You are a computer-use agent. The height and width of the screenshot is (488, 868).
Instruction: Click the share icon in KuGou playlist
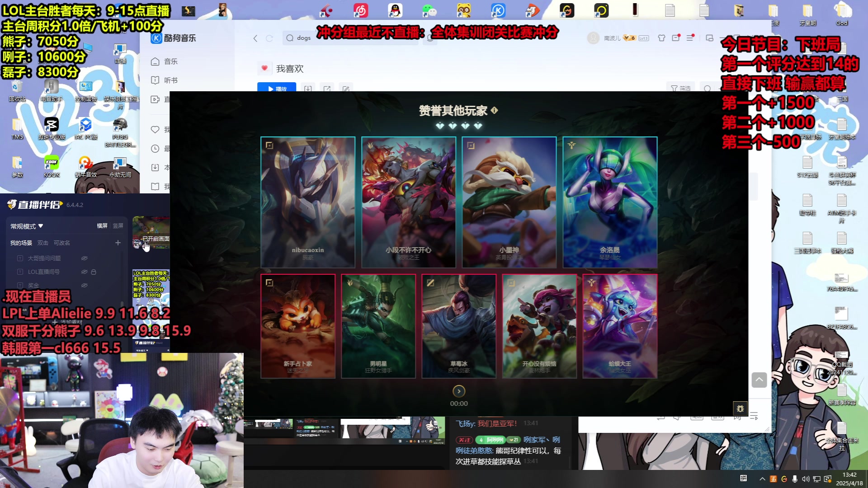[327, 88]
